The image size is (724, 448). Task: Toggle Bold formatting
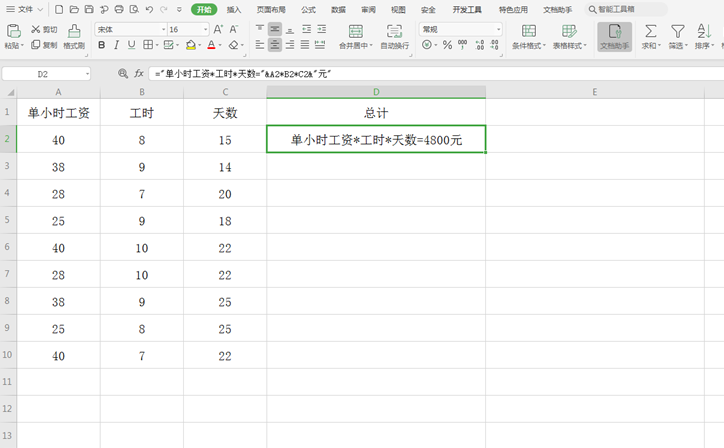(102, 45)
